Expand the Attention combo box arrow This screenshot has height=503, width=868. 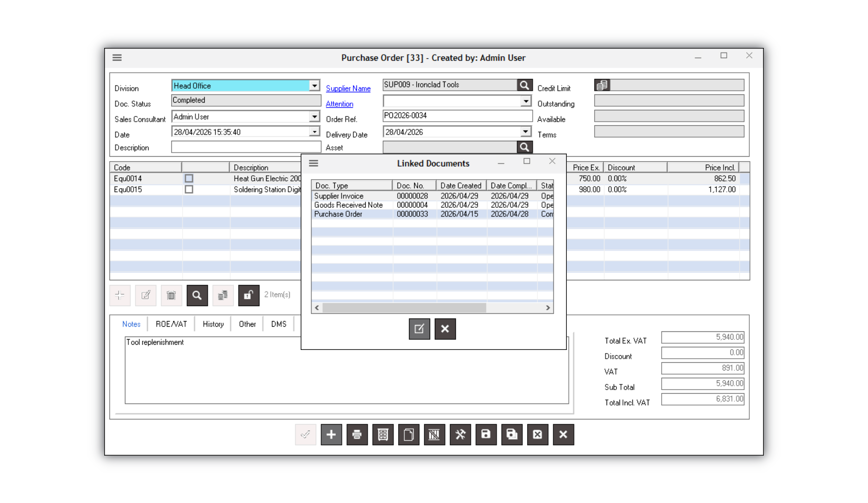coord(526,101)
